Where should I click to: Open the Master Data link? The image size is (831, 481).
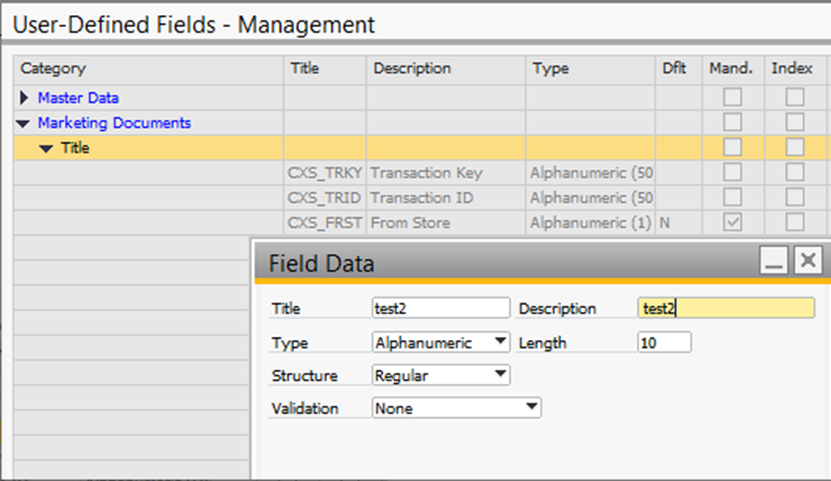[78, 97]
